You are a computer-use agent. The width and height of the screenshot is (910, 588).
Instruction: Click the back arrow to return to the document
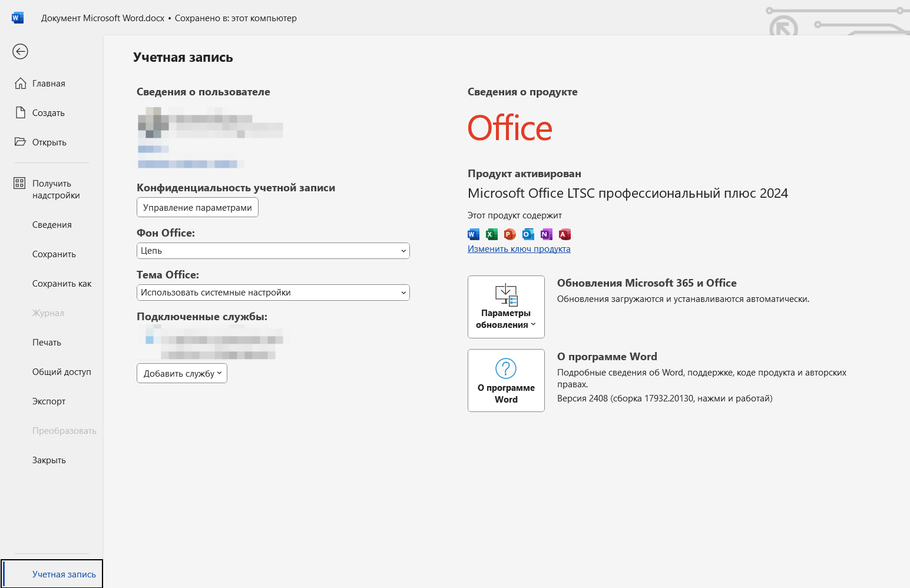pos(20,52)
